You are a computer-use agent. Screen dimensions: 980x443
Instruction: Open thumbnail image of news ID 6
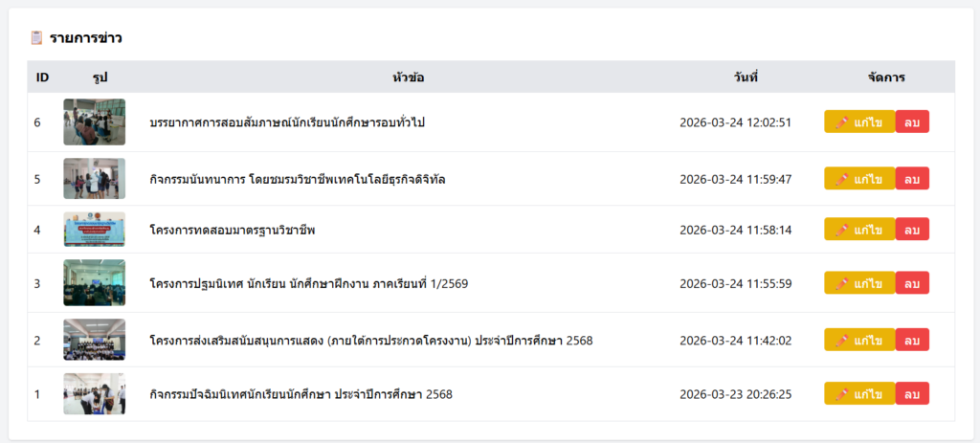[94, 122]
